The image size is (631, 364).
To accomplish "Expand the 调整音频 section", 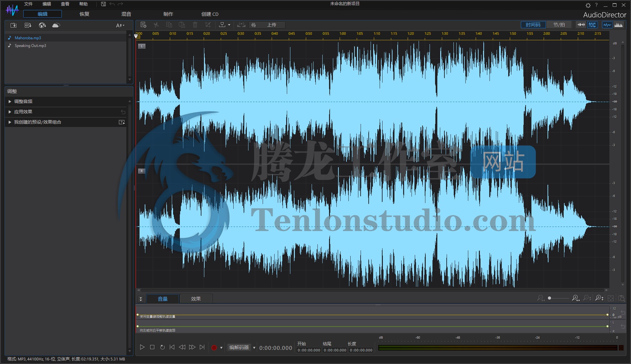I will point(66,101).
